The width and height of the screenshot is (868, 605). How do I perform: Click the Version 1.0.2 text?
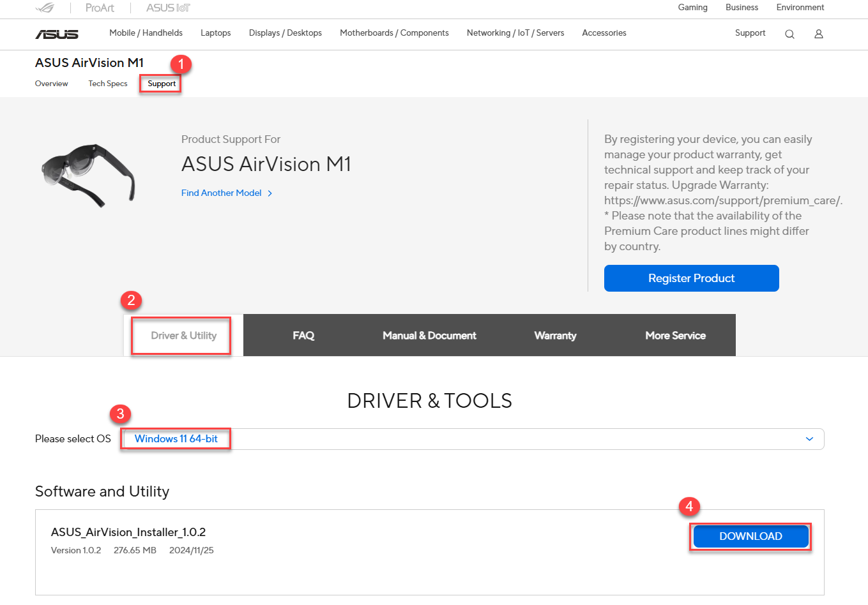click(x=76, y=550)
